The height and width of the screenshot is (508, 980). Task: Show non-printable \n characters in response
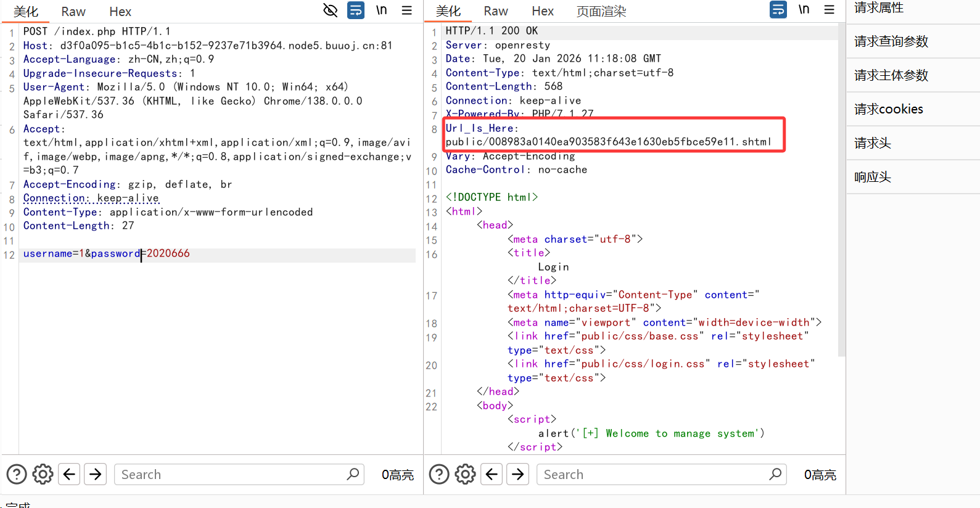804,10
